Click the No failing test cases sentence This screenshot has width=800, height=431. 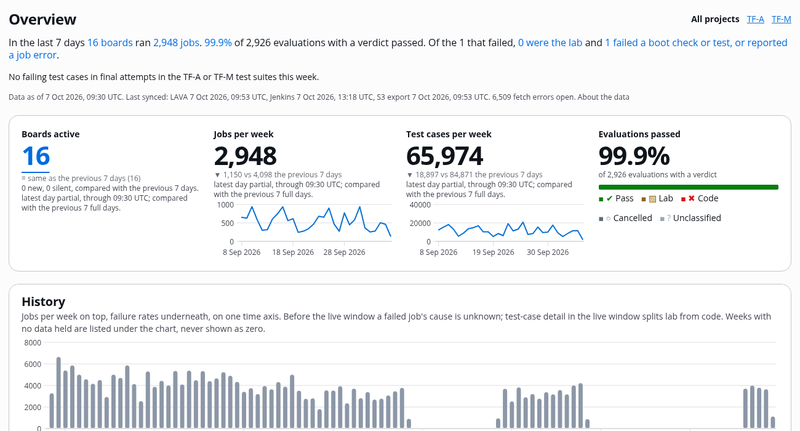pyautogui.click(x=164, y=77)
